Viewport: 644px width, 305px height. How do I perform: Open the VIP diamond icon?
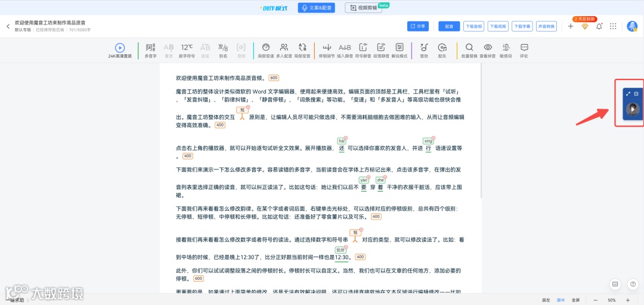point(585,26)
